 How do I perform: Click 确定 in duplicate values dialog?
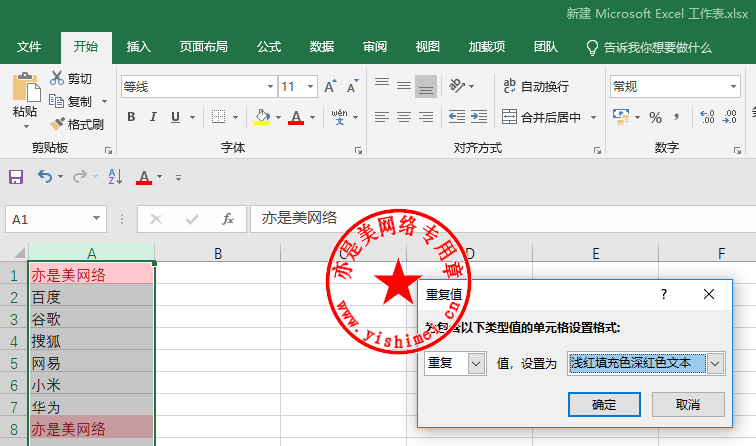coord(604,405)
